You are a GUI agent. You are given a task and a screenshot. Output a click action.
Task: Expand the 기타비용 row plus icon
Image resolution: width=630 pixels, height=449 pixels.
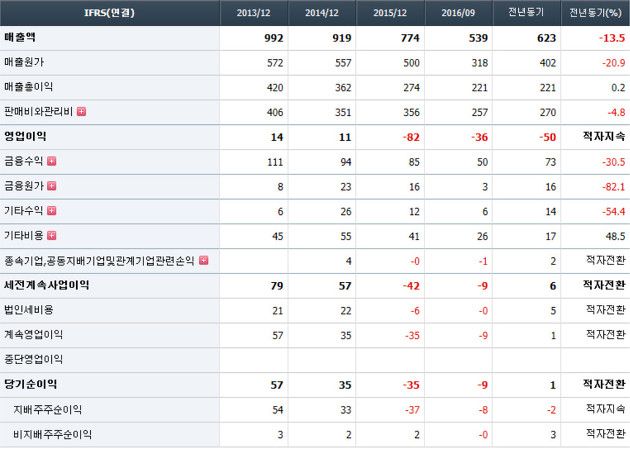(51, 235)
